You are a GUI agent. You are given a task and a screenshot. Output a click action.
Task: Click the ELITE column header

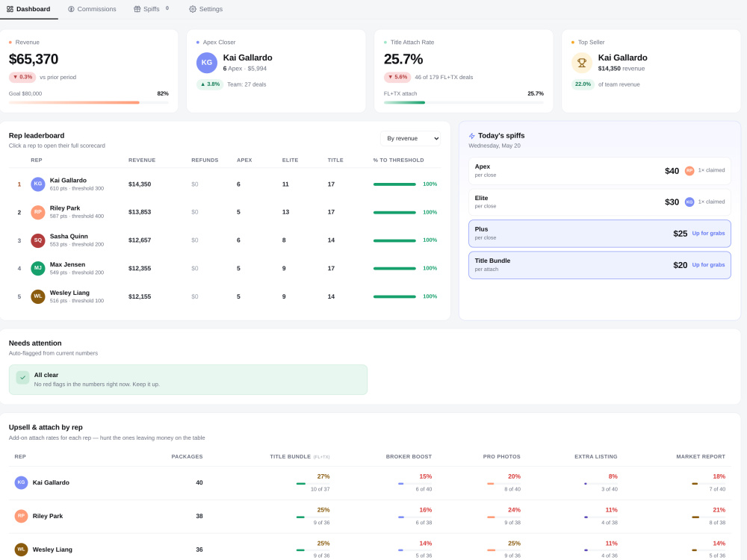tap(290, 160)
